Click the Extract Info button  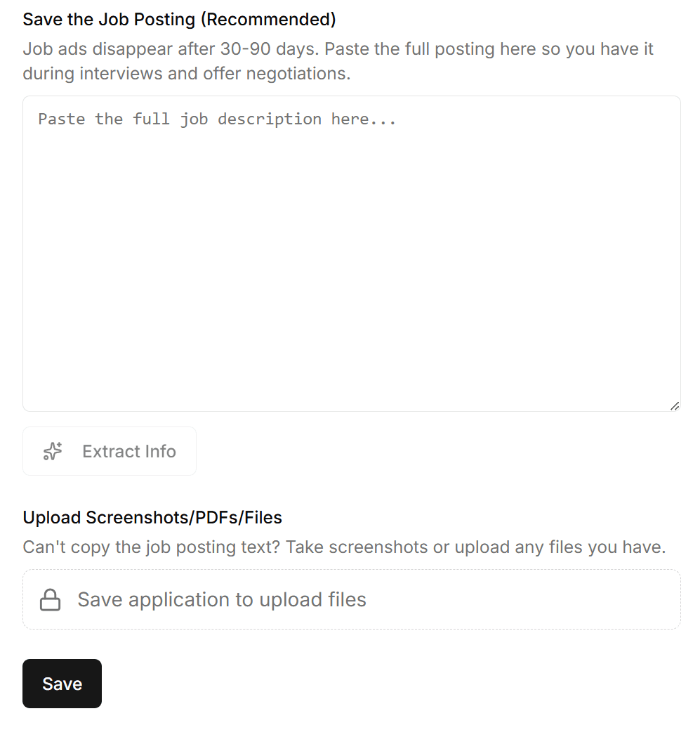point(109,451)
